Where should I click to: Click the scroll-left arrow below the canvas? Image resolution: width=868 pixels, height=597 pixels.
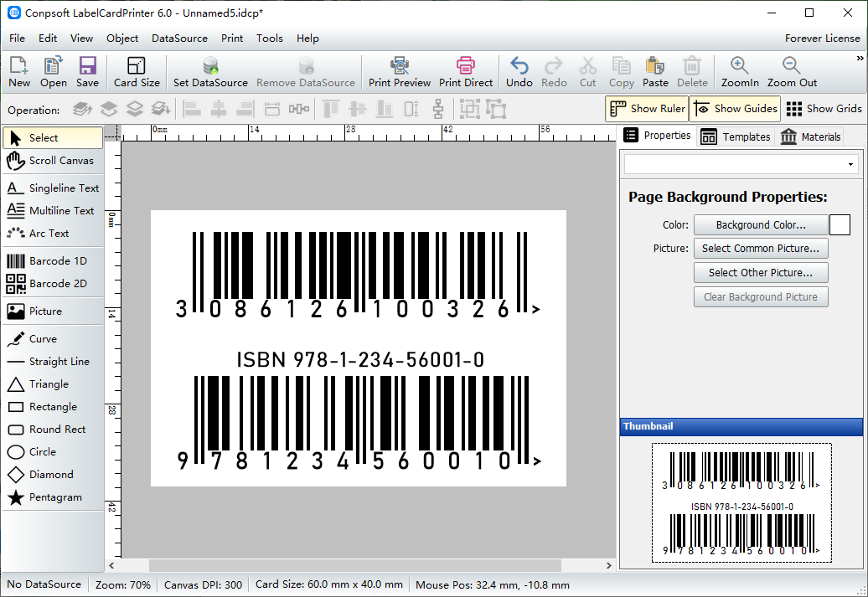(111, 565)
